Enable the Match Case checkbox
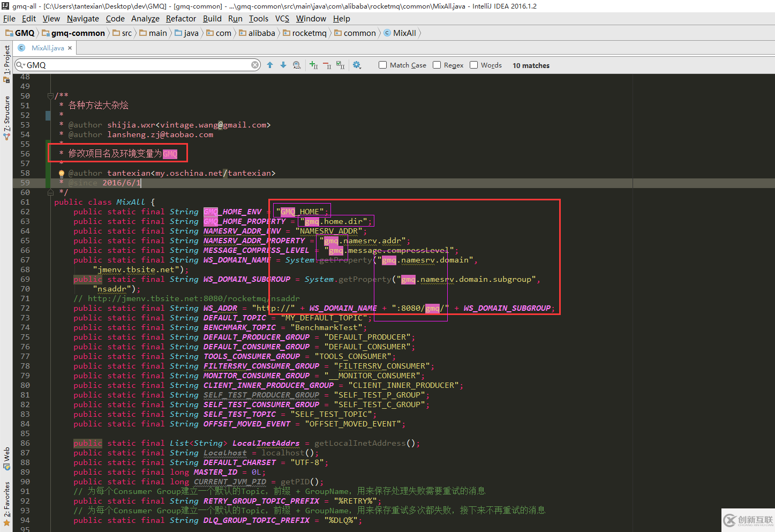775x532 pixels. point(382,65)
